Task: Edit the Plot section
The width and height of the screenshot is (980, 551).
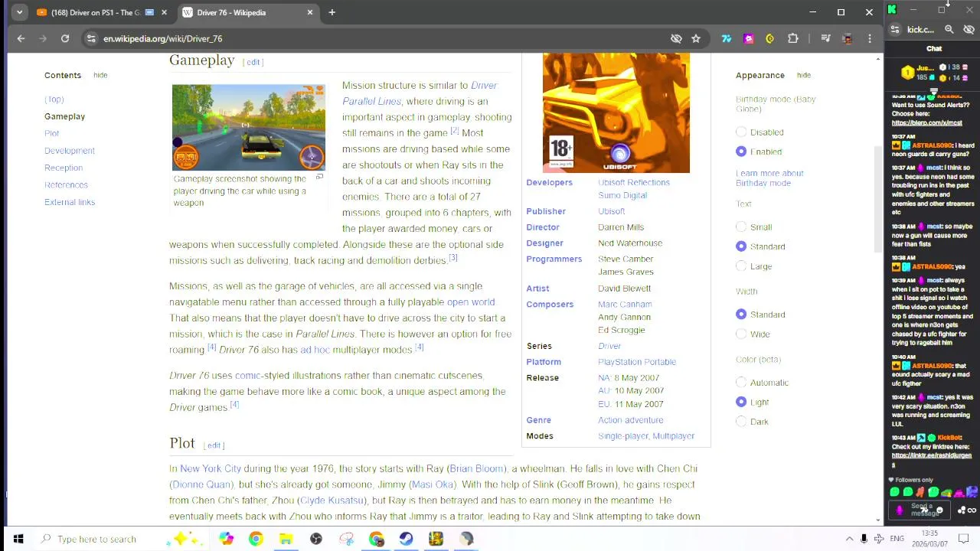Action: click(214, 445)
